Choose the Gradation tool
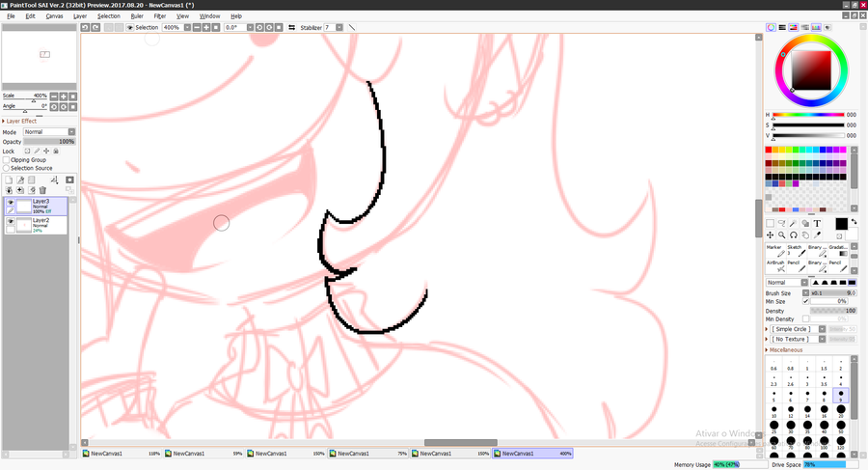868x470 pixels. click(839, 251)
